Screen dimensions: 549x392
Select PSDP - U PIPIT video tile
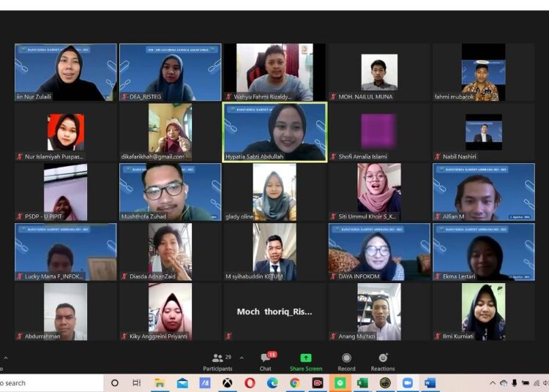65,192
